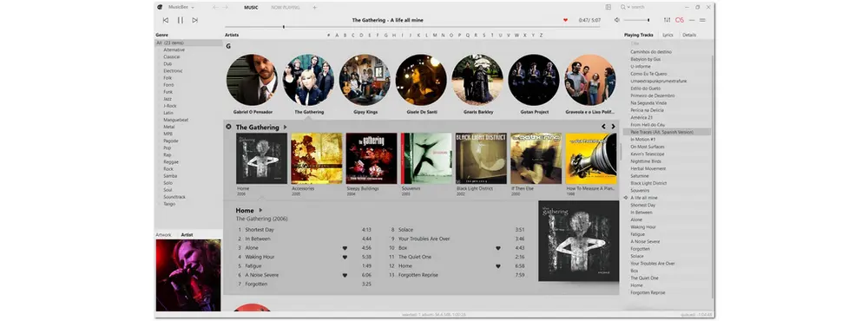The width and height of the screenshot is (868, 321).
Task: Seek within the playback progress bar
Action: [412, 27]
